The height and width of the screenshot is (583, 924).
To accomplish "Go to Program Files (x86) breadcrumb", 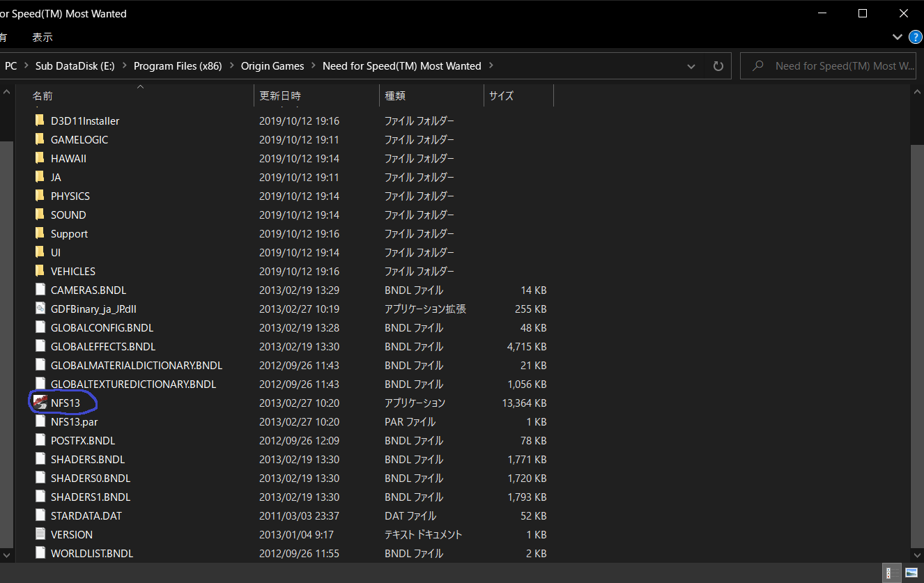I will (178, 66).
